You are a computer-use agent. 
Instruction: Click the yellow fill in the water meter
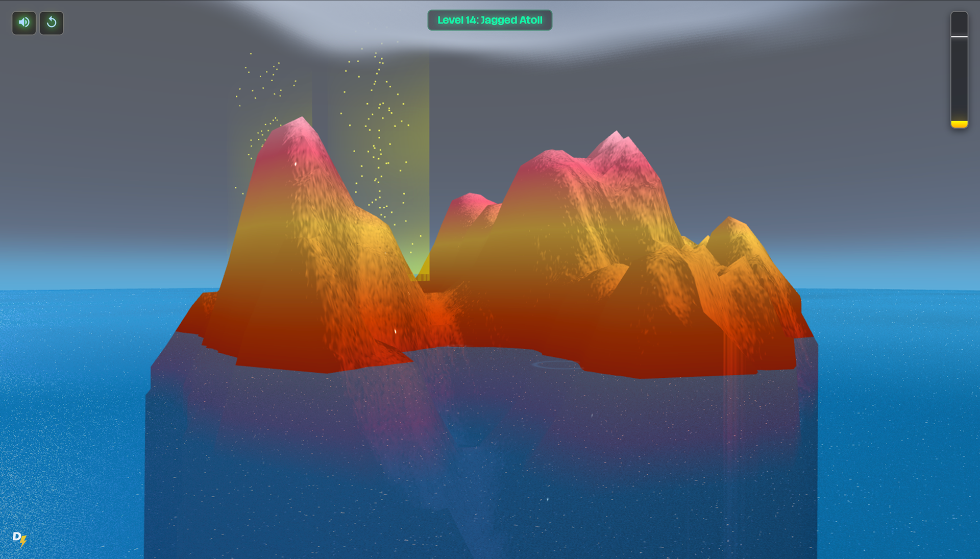[959, 124]
